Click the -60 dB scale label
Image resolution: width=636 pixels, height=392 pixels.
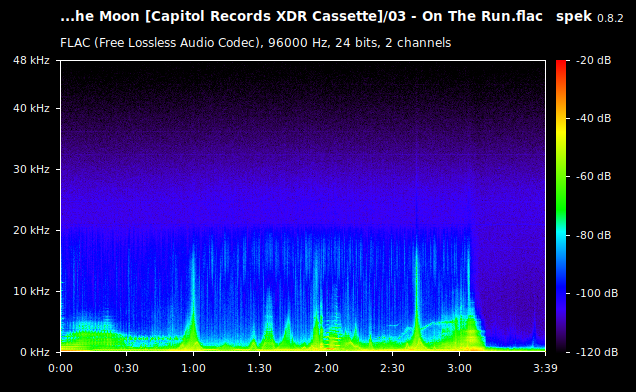(x=593, y=177)
